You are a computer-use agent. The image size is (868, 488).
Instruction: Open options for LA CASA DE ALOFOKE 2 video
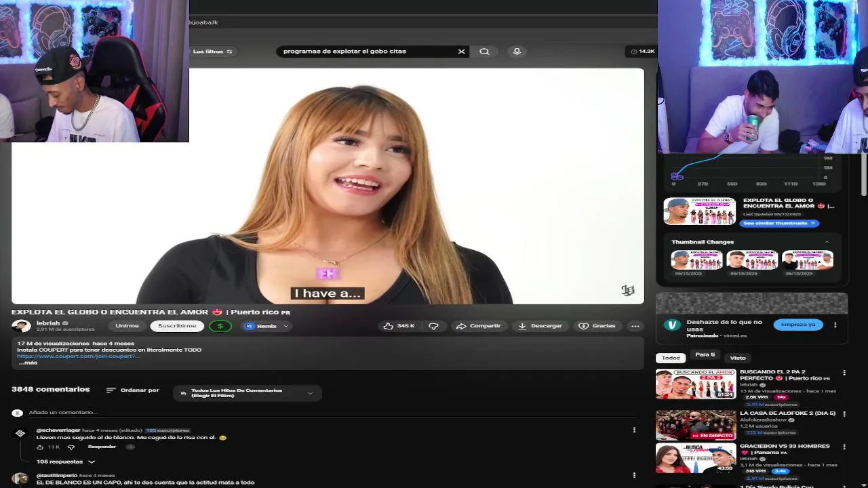844,413
